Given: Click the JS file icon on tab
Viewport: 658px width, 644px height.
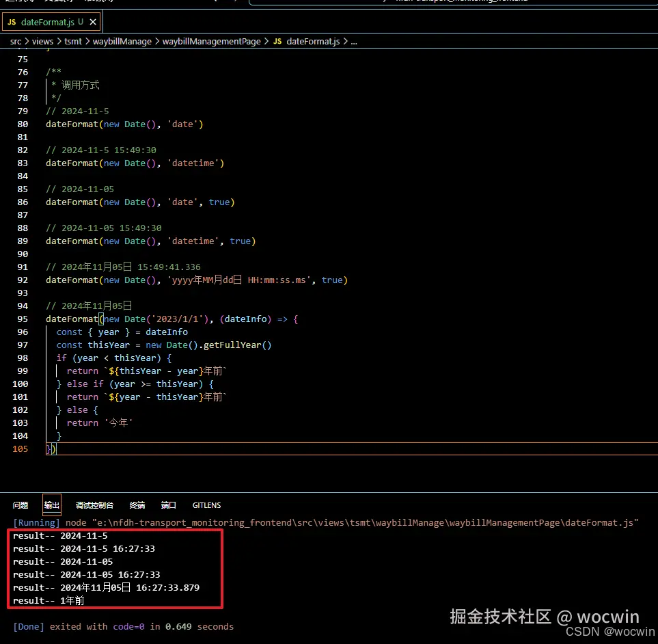Looking at the screenshot, I should [12, 22].
